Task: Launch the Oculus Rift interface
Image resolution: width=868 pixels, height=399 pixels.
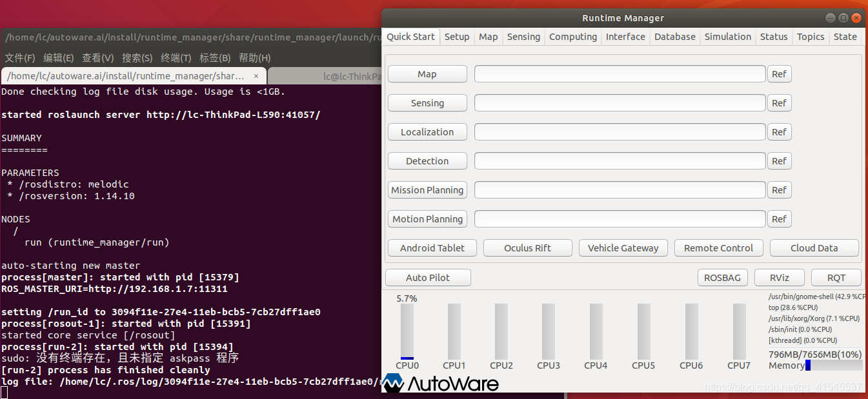Action: (528, 248)
